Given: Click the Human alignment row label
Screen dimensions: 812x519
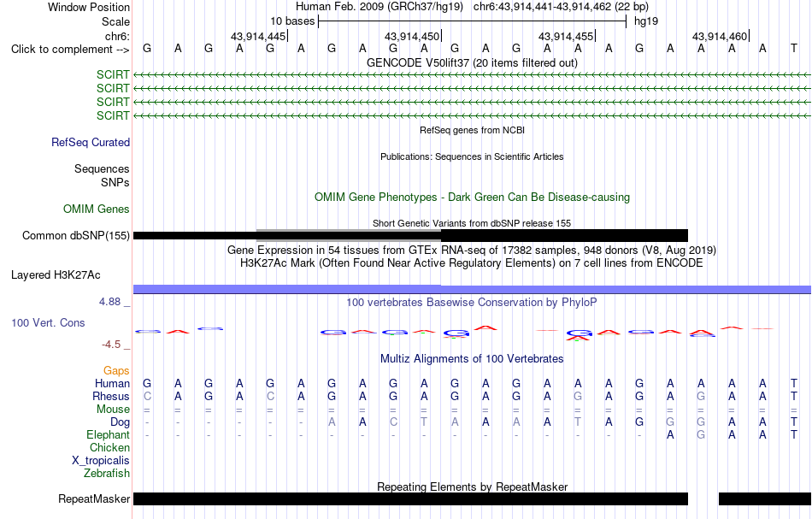Looking at the screenshot, I should click(x=112, y=383).
